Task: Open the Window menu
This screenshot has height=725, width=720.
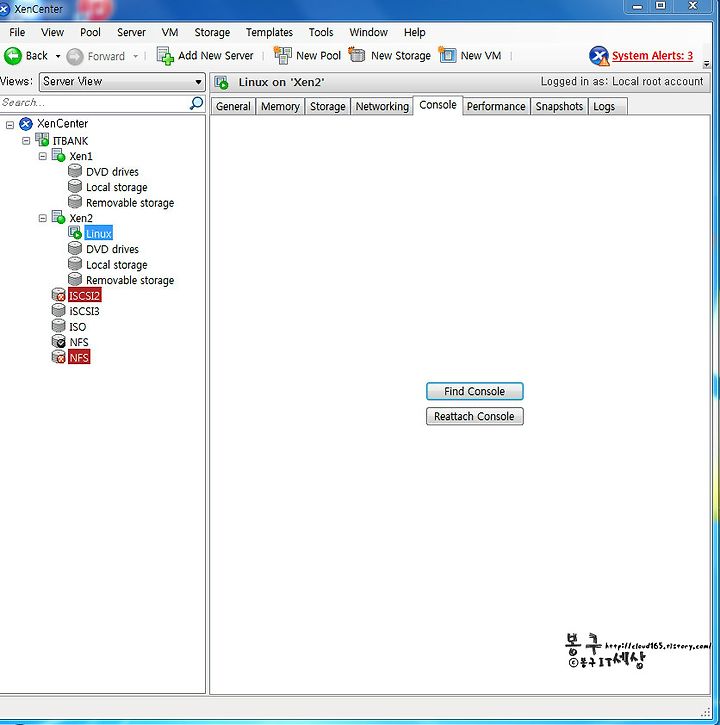Action: (x=369, y=32)
